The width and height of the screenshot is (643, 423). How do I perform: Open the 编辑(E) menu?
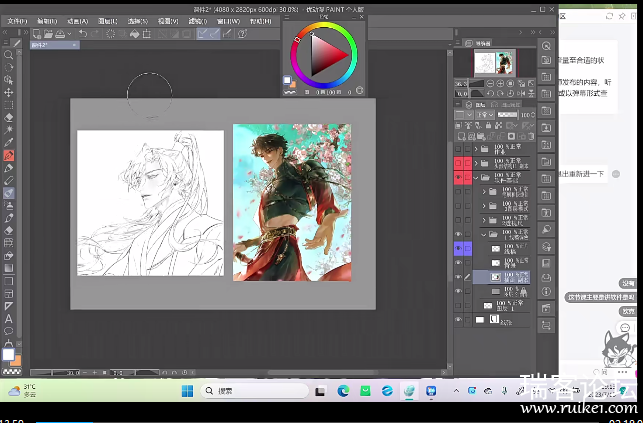click(47, 21)
